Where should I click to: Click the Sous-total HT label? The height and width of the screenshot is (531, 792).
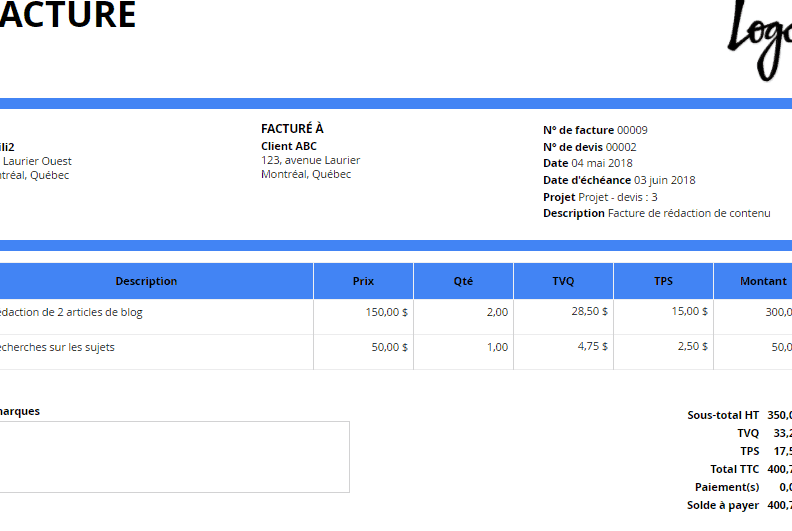[723, 415]
